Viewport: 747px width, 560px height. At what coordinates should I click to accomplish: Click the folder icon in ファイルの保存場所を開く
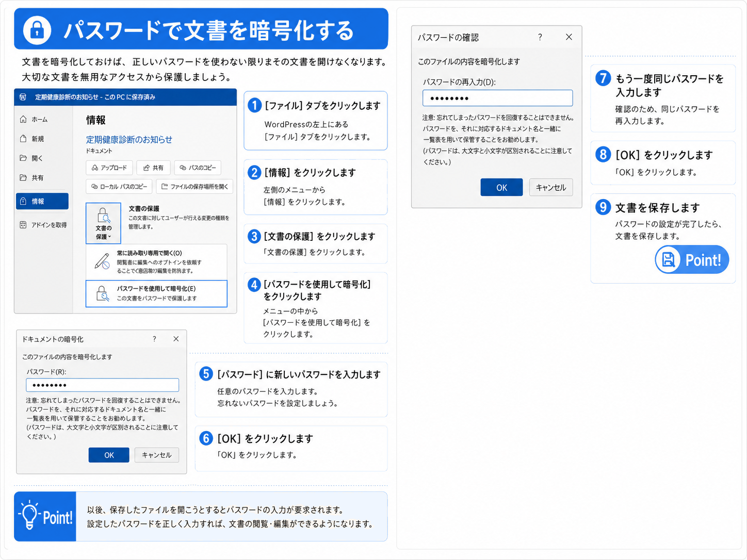pyautogui.click(x=165, y=187)
